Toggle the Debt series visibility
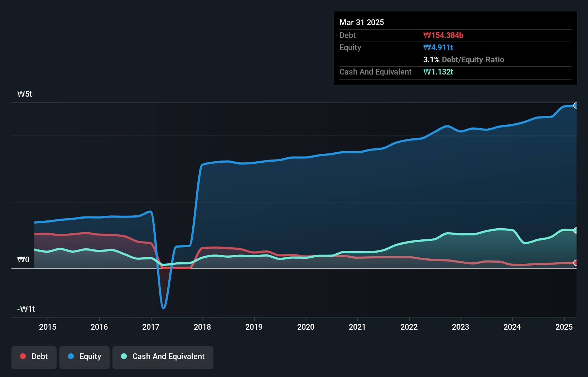The height and width of the screenshot is (377, 588). (34, 357)
